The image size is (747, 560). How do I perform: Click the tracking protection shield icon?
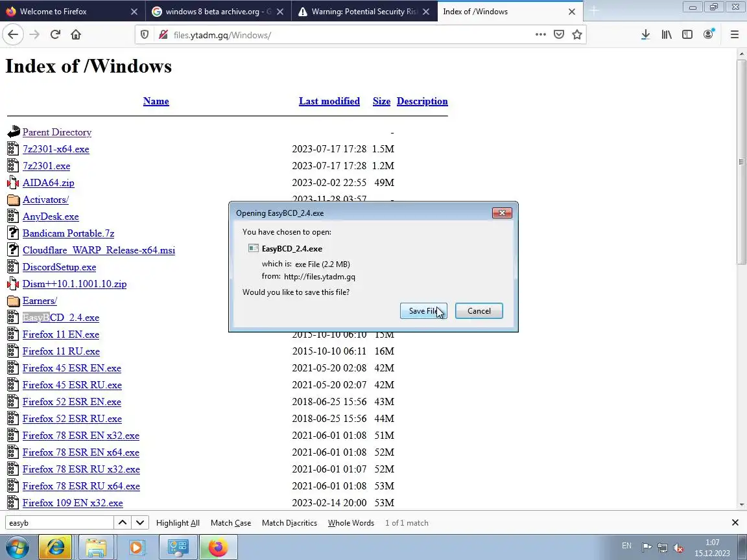point(145,35)
